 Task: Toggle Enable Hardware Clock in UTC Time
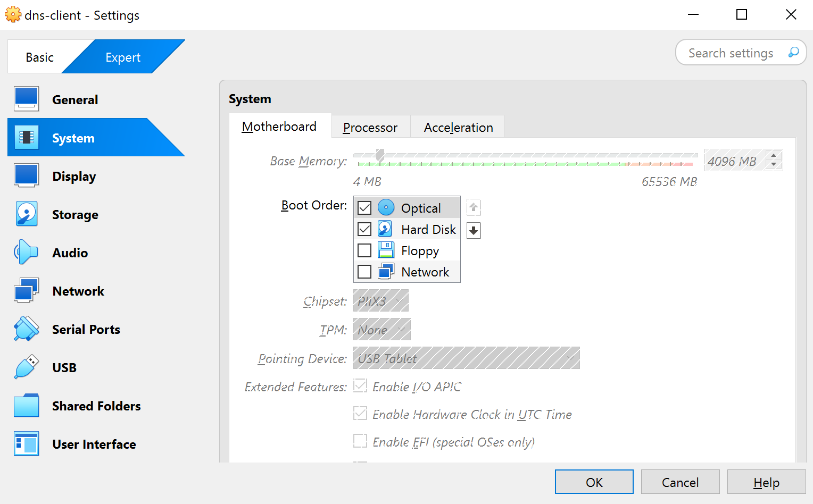point(360,414)
